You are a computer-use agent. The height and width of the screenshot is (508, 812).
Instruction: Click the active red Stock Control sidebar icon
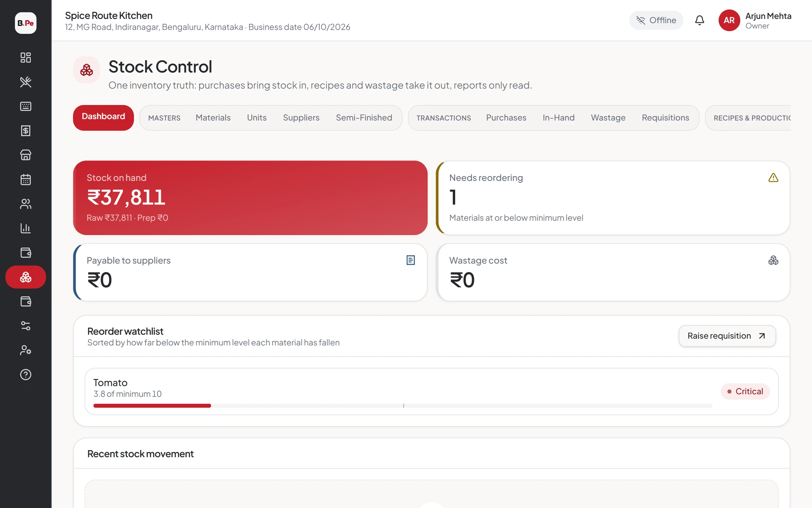(26, 277)
